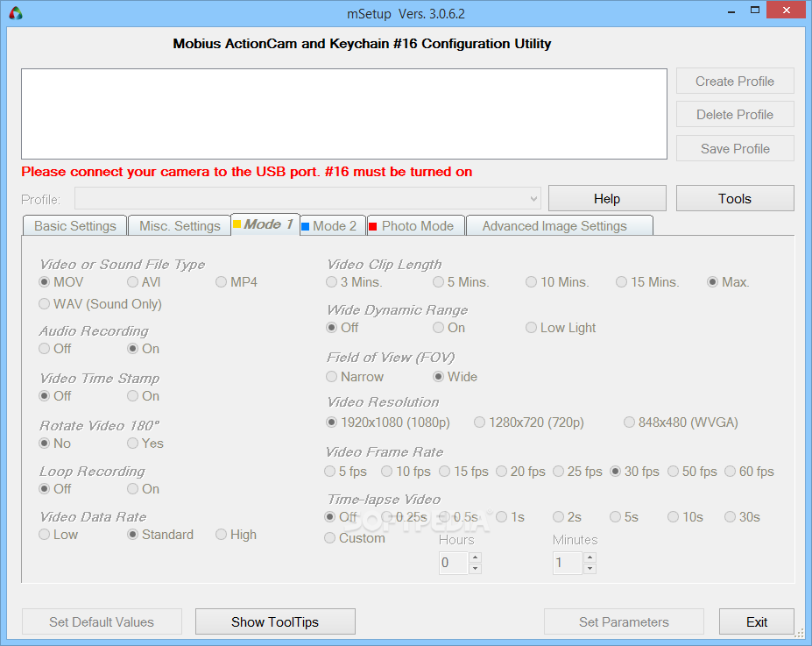Set Video Data Rate to Low
Viewport: 812px width, 646px height.
point(59,534)
